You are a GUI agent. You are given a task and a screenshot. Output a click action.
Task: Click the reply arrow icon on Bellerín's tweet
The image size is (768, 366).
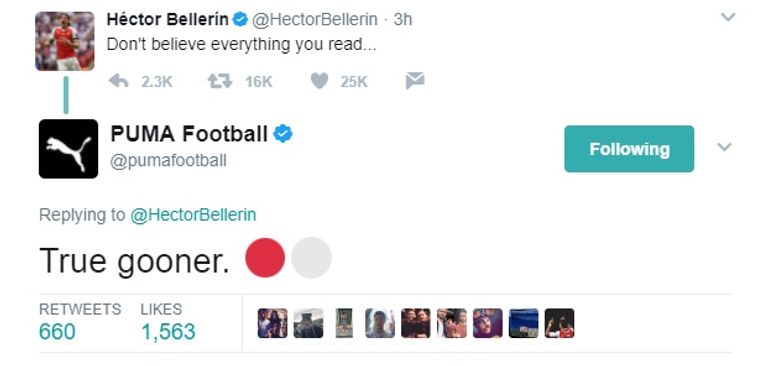(118, 81)
